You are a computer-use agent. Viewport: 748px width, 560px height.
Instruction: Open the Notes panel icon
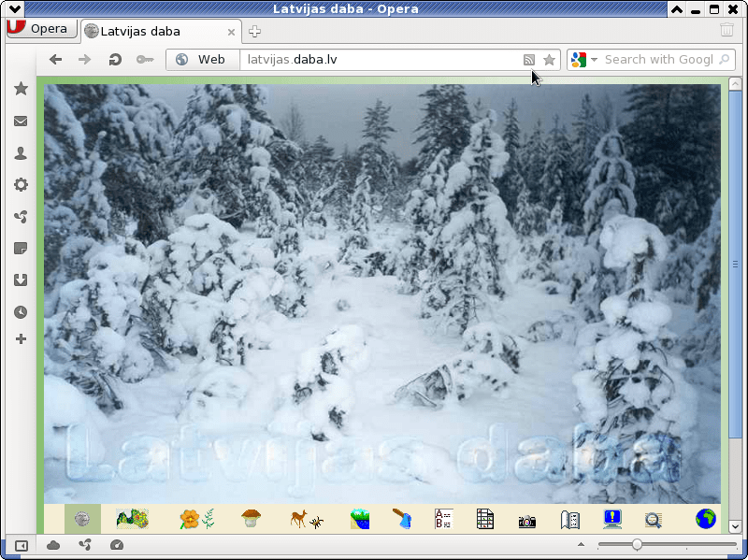click(x=21, y=249)
